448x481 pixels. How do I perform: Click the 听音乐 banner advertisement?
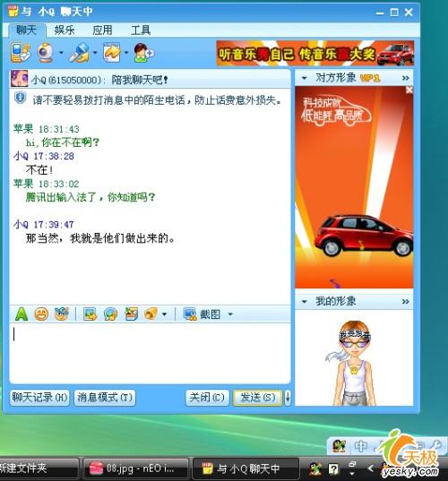tap(315, 53)
